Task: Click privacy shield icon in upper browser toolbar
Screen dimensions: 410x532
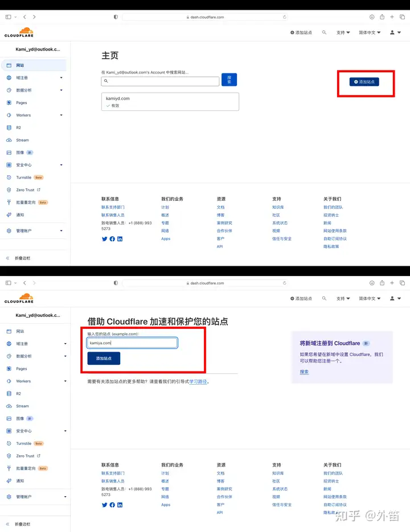Action: (x=116, y=17)
